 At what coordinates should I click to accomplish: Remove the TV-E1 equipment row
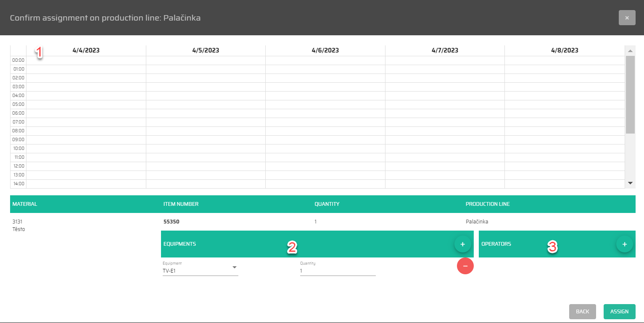(465, 266)
